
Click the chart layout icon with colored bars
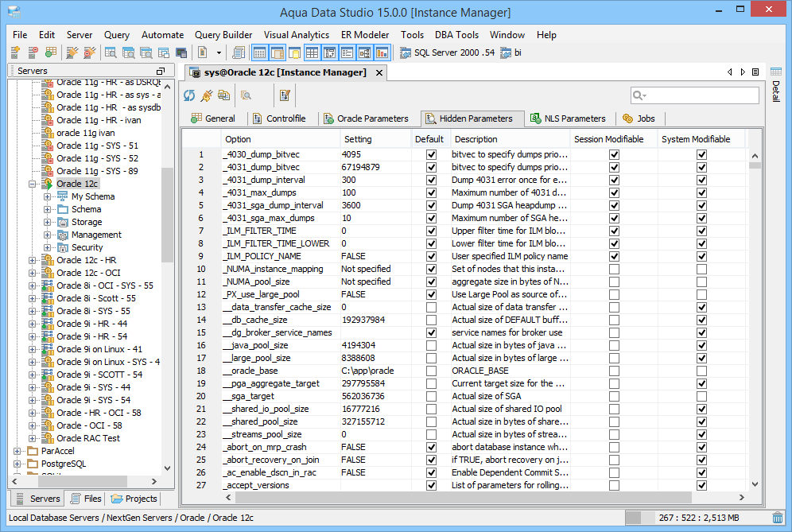(382, 52)
